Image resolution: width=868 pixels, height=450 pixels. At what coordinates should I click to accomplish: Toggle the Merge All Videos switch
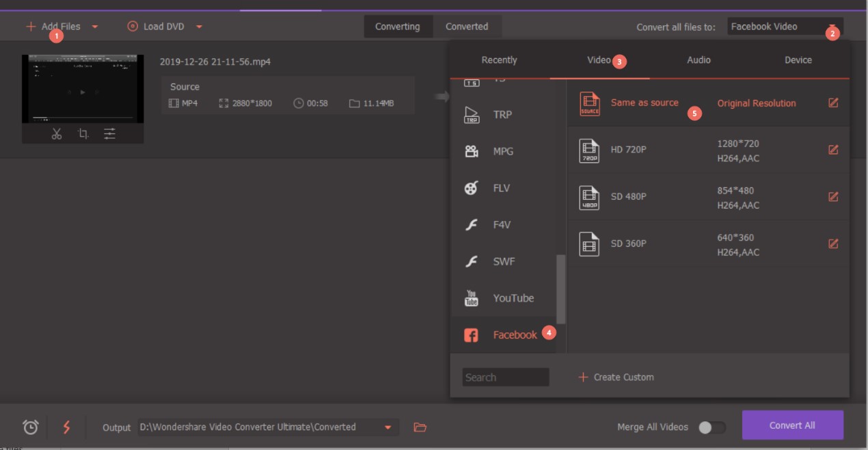[x=711, y=427]
